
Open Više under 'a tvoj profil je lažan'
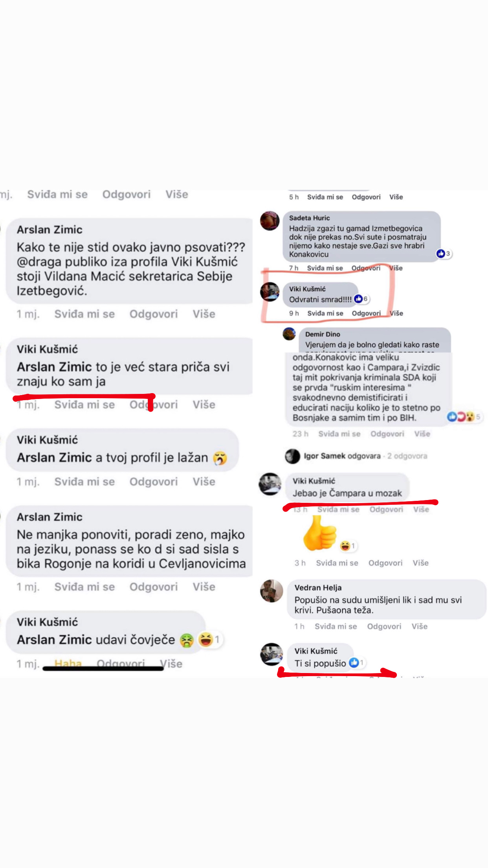pyautogui.click(x=204, y=482)
